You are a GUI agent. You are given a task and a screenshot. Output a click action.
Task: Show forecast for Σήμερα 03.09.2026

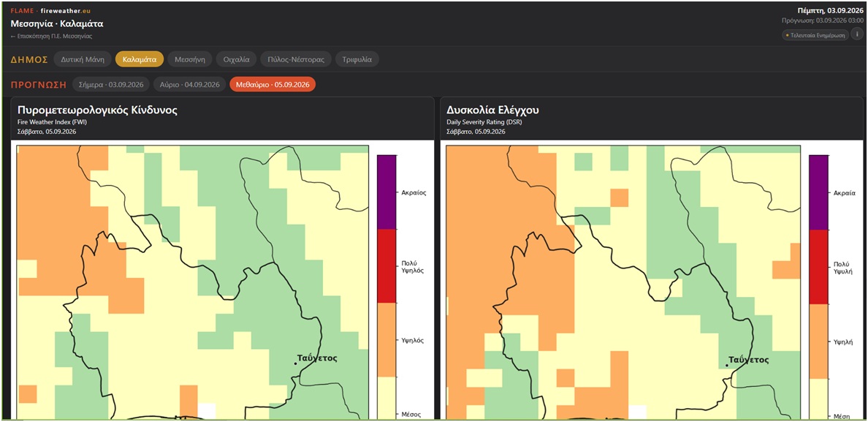click(x=111, y=85)
